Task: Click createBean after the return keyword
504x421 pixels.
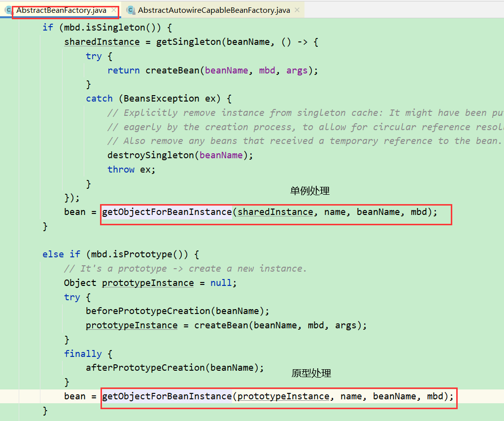Action: [172, 70]
